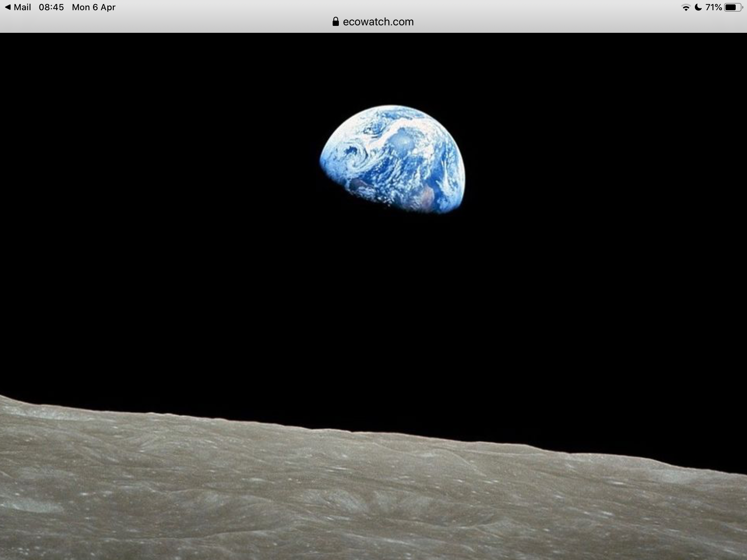Tap the 08:45 clock in status bar
Viewport: 747px width, 560px height.
click(x=51, y=7)
